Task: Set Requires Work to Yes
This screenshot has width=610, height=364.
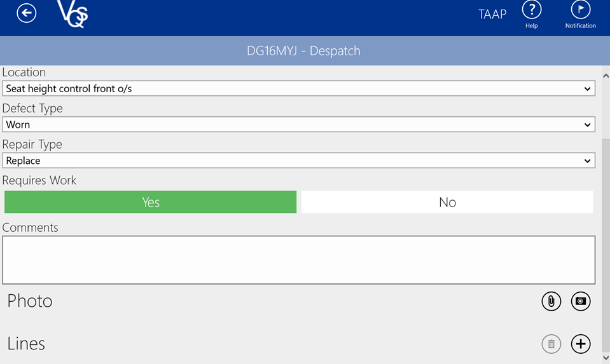Action: (151, 202)
